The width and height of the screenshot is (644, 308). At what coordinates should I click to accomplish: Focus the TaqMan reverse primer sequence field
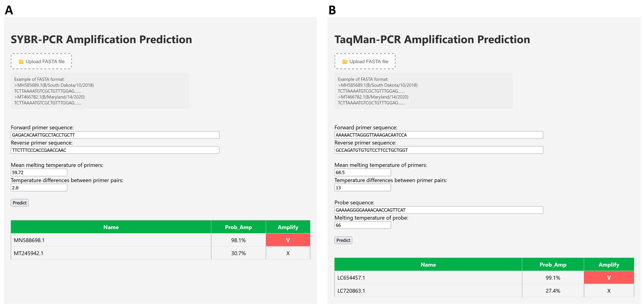tap(438, 150)
